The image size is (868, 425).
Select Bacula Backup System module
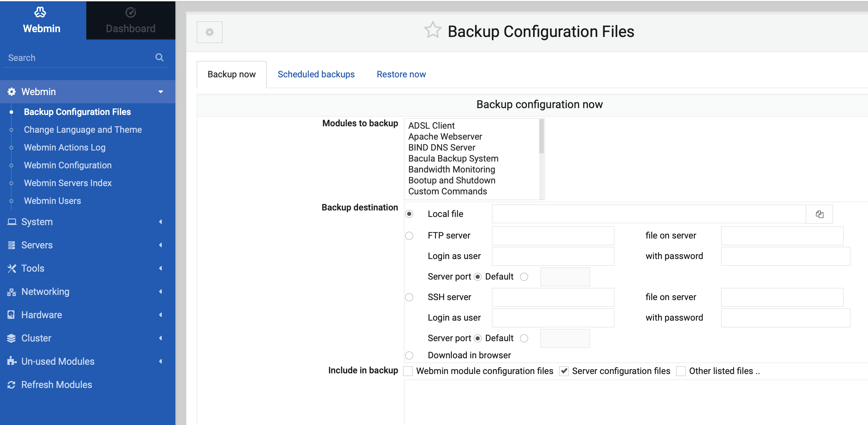[453, 158]
